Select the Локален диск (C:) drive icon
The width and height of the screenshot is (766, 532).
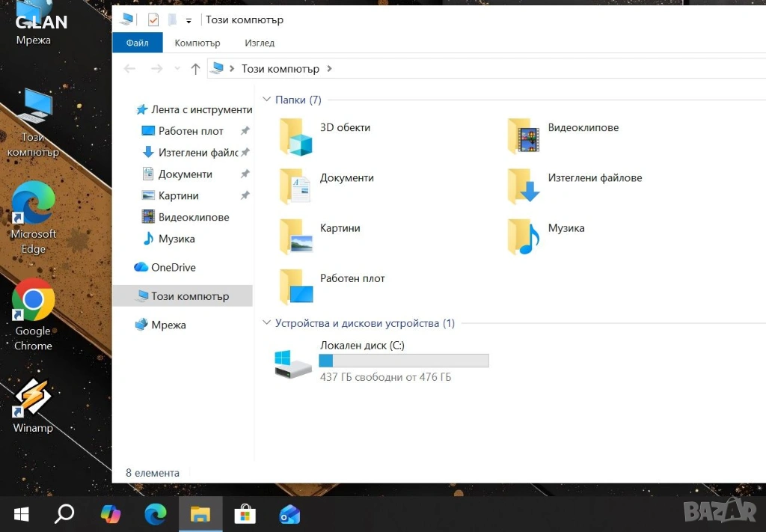coord(292,362)
